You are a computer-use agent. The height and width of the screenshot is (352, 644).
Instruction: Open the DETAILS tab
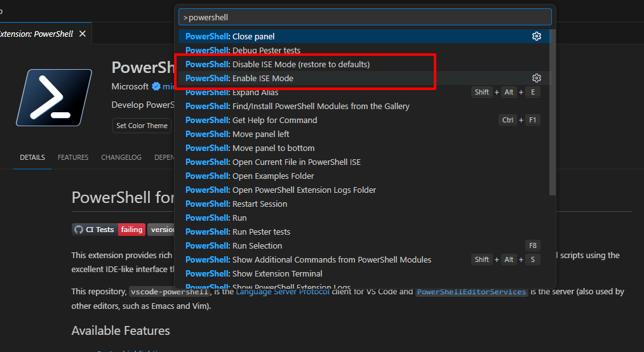(32, 157)
